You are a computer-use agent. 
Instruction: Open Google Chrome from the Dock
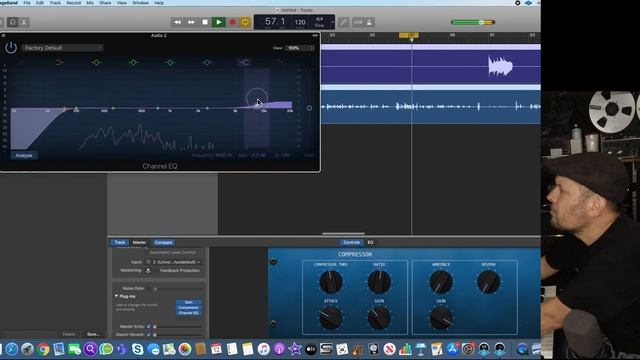point(43,349)
